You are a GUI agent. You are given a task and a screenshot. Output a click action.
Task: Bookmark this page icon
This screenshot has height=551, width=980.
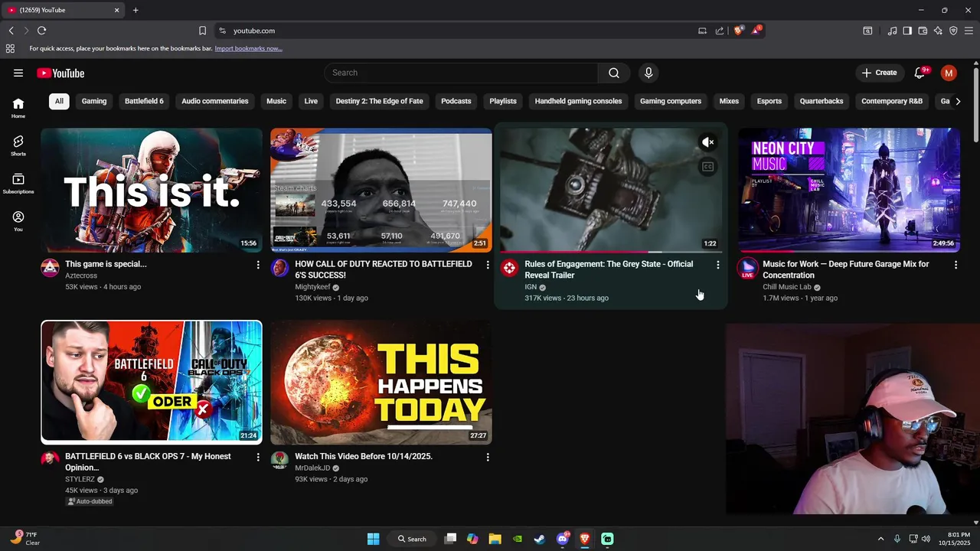202,31
